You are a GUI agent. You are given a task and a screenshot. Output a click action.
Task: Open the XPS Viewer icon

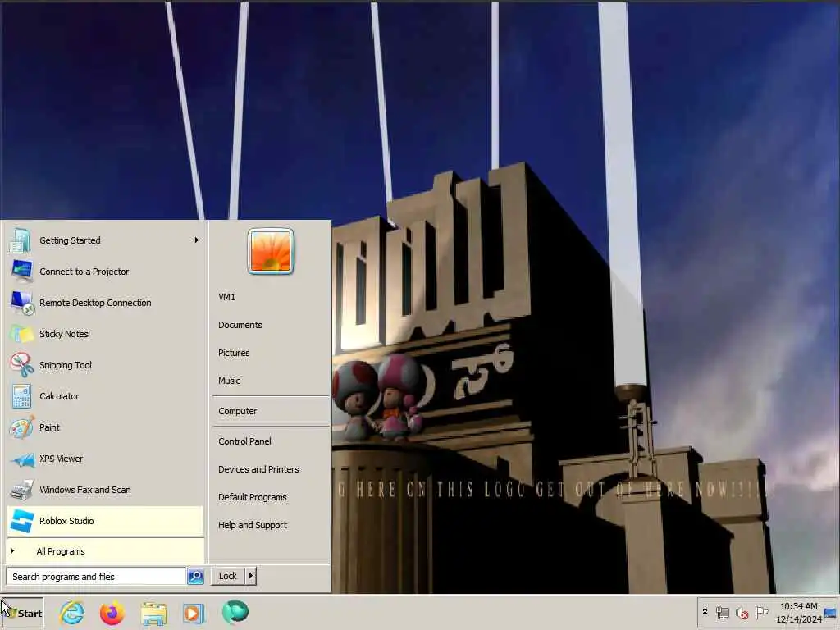point(22,459)
